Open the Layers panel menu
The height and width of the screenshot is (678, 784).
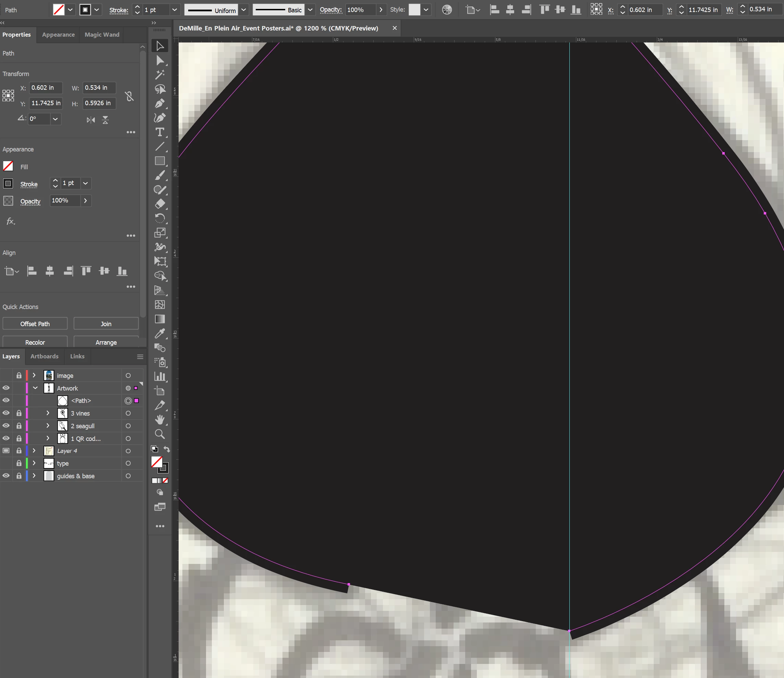(x=140, y=357)
